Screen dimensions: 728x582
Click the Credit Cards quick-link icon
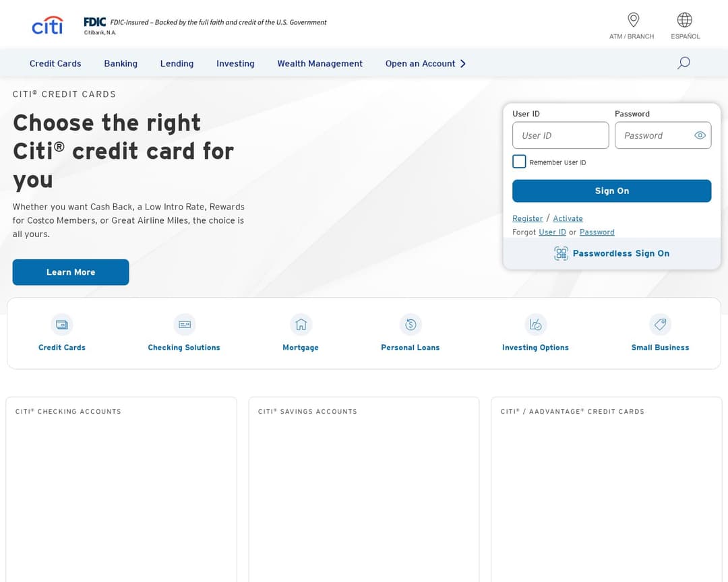pos(62,325)
